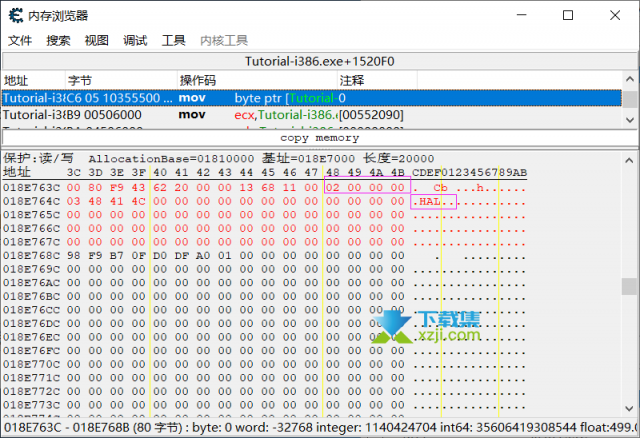Viewport: 640px width, 438px height.
Task: Click the 保护:读/写 protection text
Action: 38,158
